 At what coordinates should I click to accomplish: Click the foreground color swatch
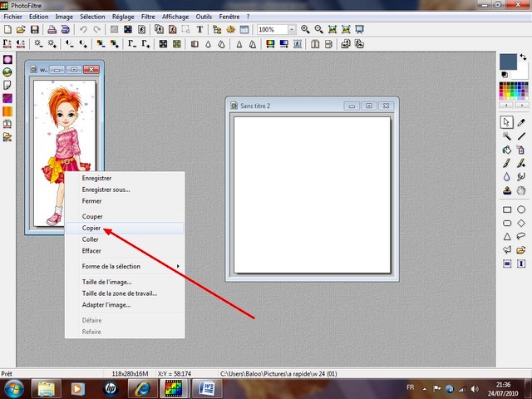tap(508, 62)
